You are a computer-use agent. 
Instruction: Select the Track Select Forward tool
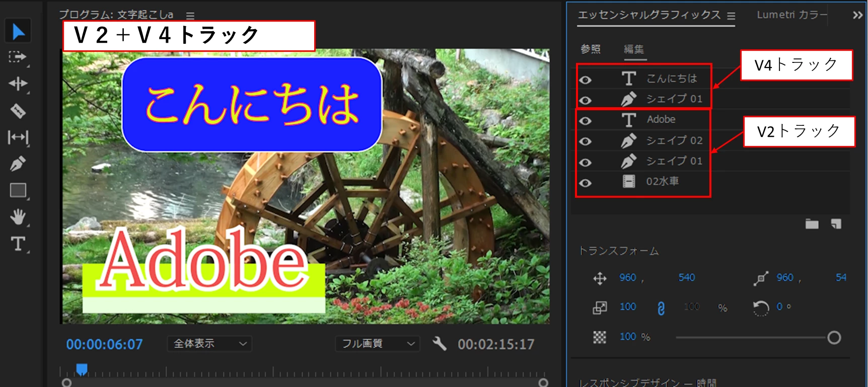[x=18, y=57]
